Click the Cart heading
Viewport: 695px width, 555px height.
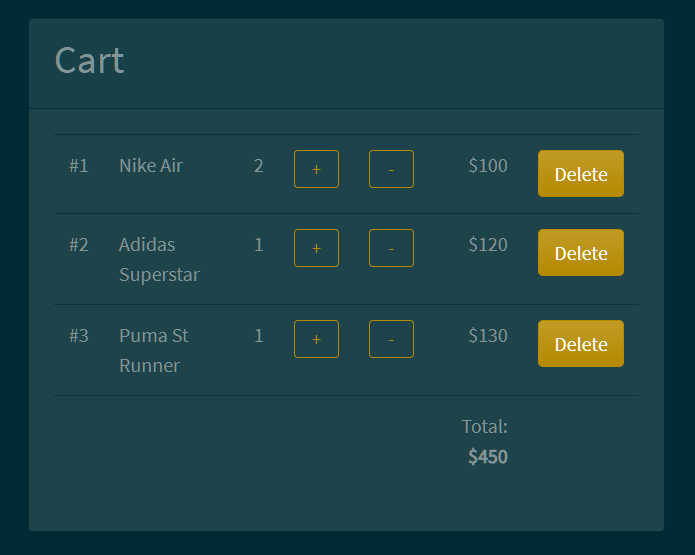pos(89,61)
